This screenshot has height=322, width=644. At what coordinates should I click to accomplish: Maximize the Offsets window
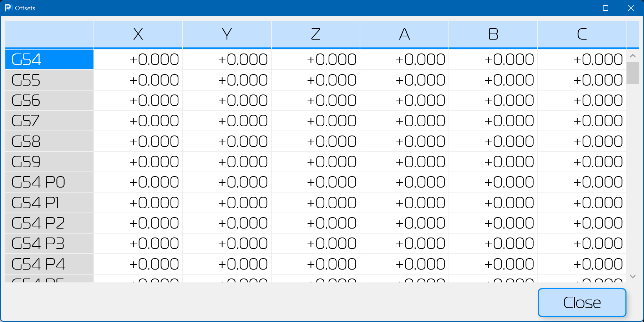click(605, 8)
